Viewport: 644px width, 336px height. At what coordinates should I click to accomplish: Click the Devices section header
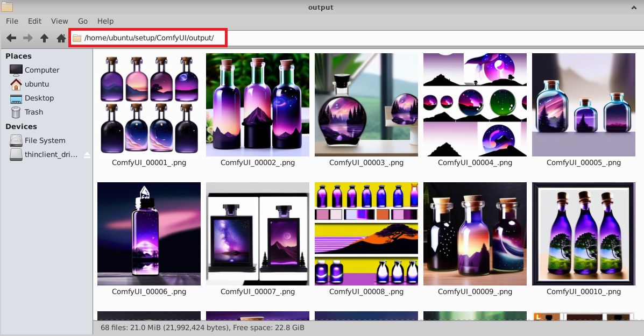(x=21, y=126)
